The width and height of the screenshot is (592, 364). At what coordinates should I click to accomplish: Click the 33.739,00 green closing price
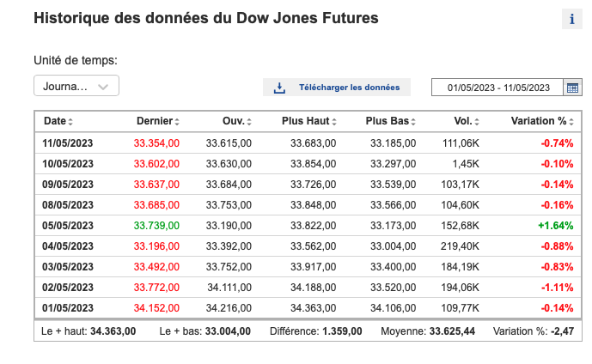[x=156, y=225]
